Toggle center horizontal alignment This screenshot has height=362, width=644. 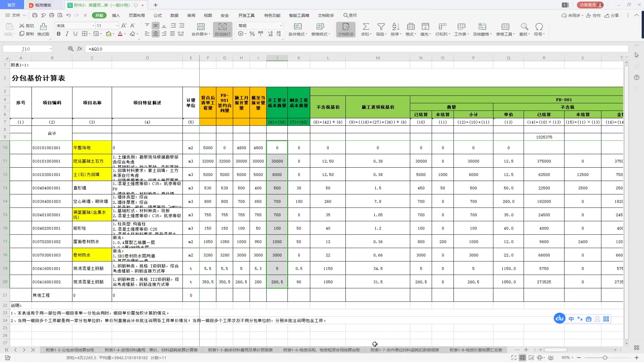click(x=156, y=34)
